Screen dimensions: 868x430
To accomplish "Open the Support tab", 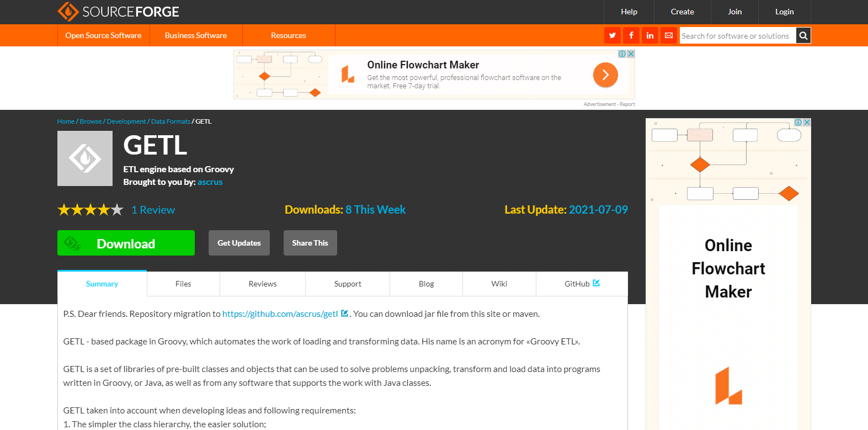I will click(x=348, y=284).
